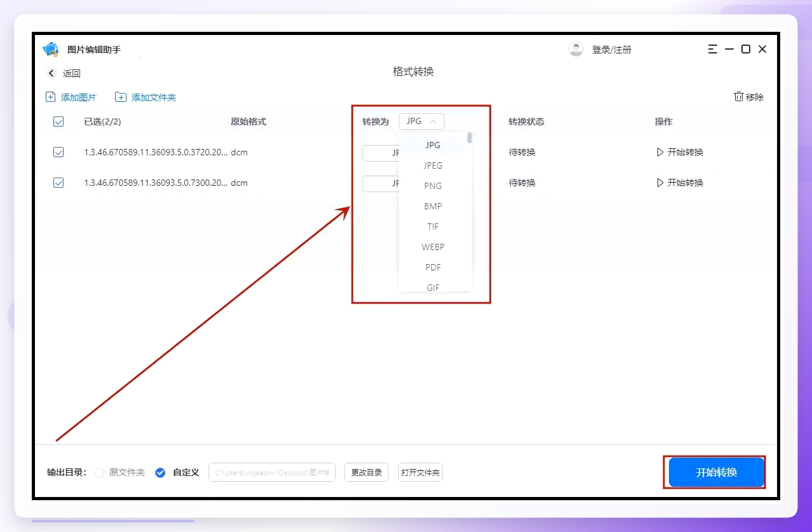Collapse the 转换为 JPG format dropdown
This screenshot has width=812, height=532.
point(422,122)
